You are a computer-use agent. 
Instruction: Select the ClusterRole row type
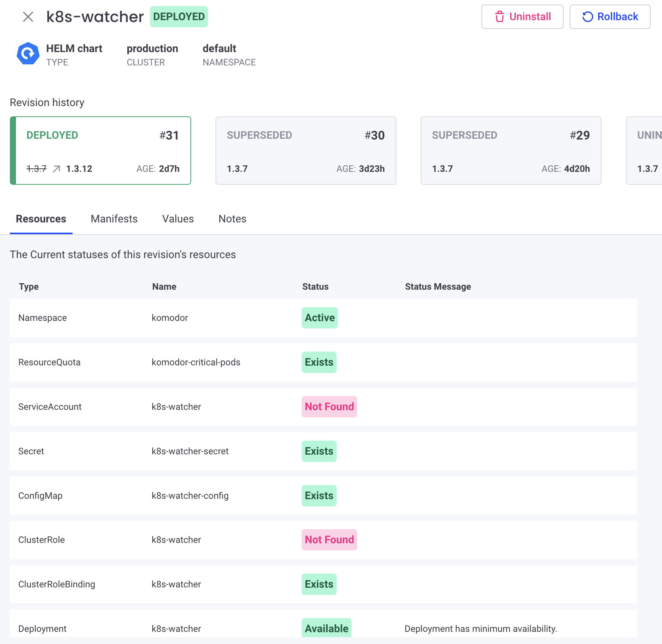[x=41, y=540]
